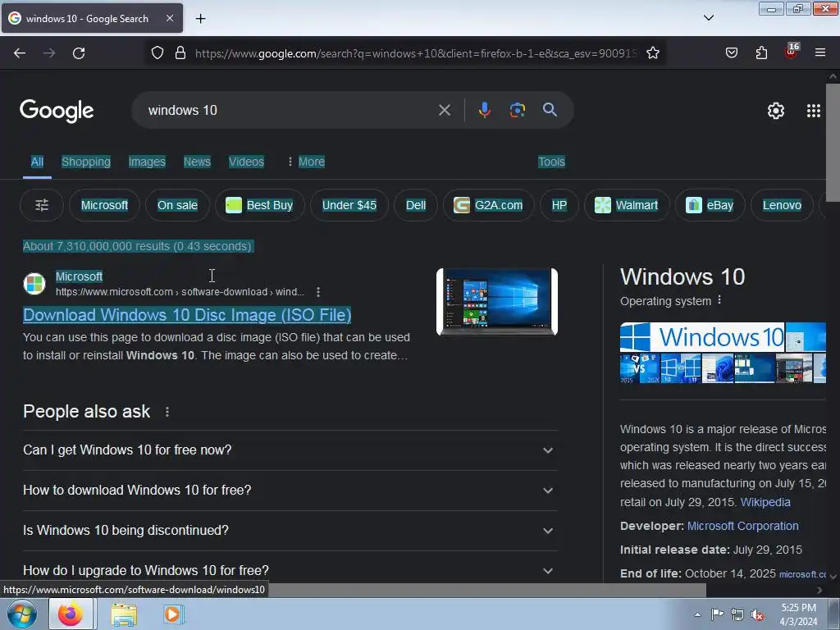840x630 pixels.
Task: Clear the Google search box
Action: tap(444, 111)
